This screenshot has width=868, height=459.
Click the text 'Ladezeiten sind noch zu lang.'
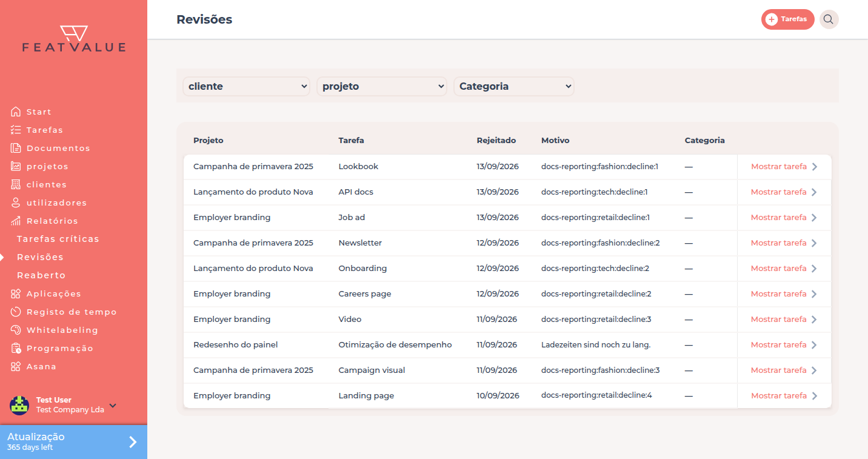tap(596, 345)
